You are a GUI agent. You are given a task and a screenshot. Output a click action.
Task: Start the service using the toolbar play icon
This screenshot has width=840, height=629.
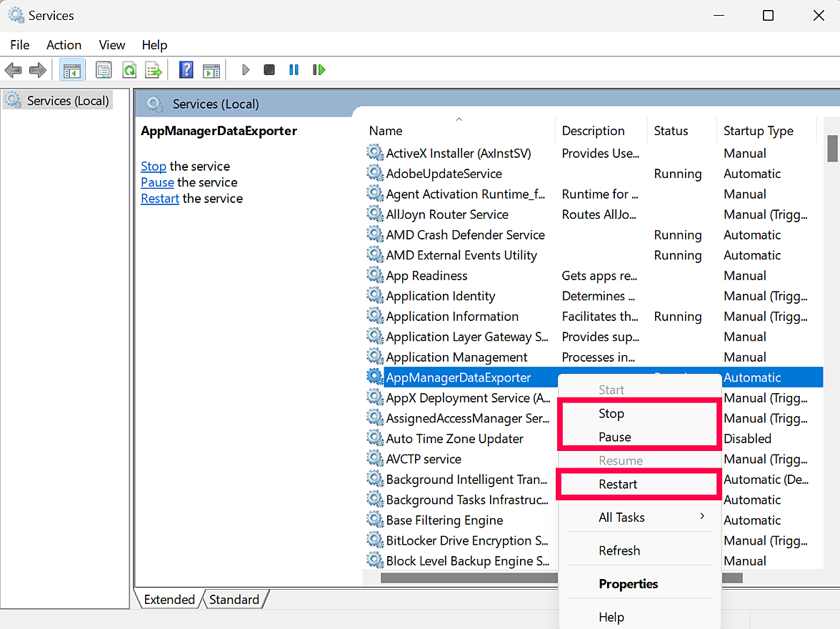[246, 69]
